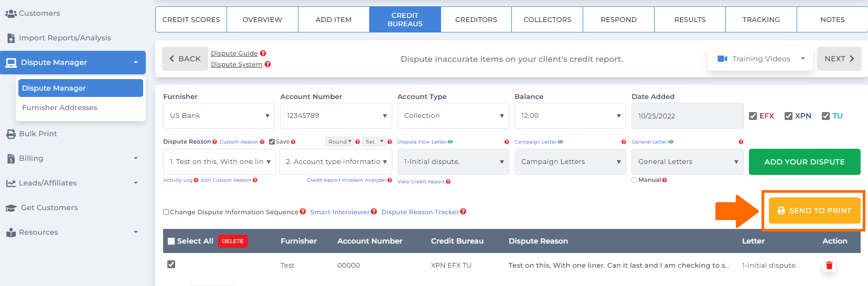
Task: Open the Balance dropdown
Action: (570, 116)
